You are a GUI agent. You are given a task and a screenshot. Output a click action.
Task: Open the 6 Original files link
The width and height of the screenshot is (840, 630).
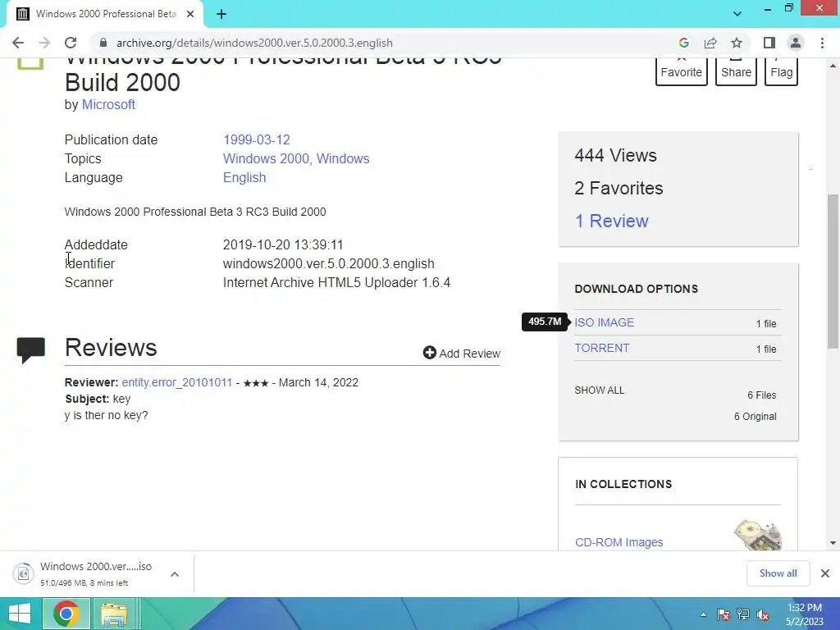755,416
